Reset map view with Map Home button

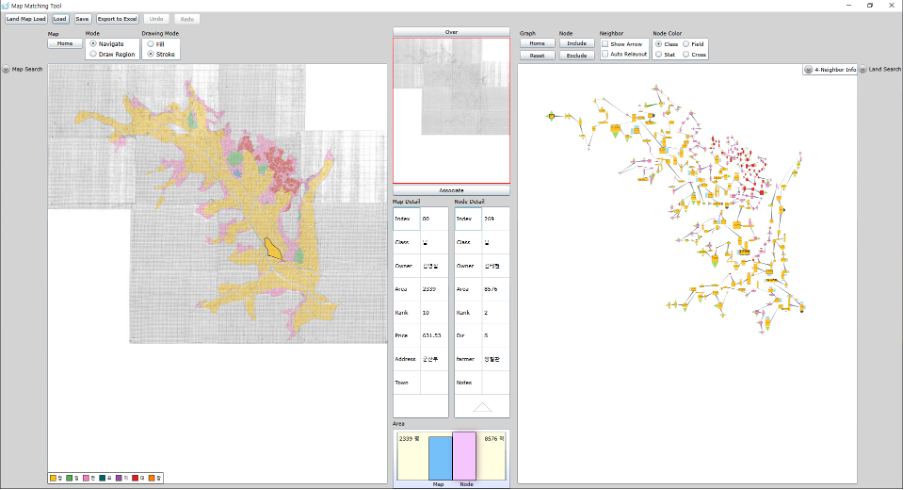[65, 44]
